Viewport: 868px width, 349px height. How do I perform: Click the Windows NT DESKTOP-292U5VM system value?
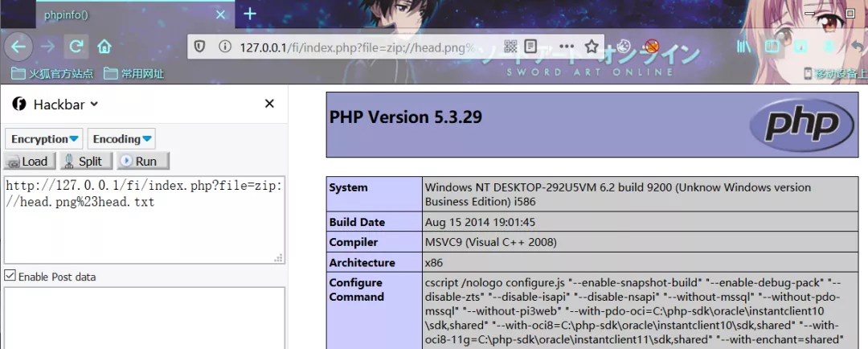click(x=618, y=195)
